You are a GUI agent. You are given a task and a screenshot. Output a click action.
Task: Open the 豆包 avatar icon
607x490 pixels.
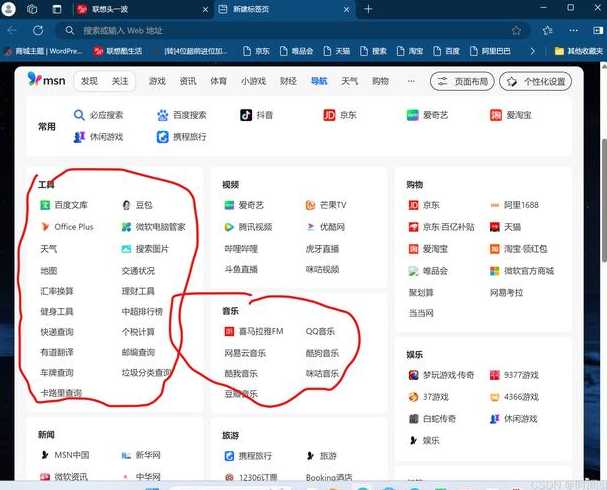click(126, 205)
